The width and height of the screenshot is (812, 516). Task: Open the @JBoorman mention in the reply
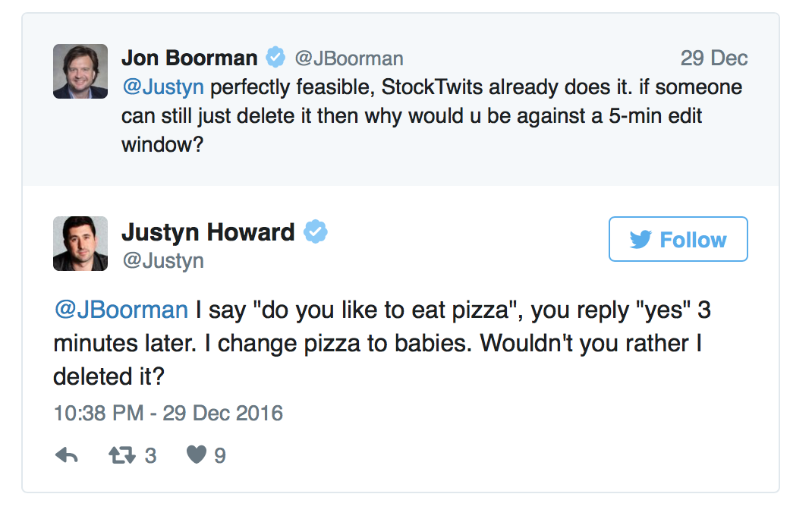(121, 310)
